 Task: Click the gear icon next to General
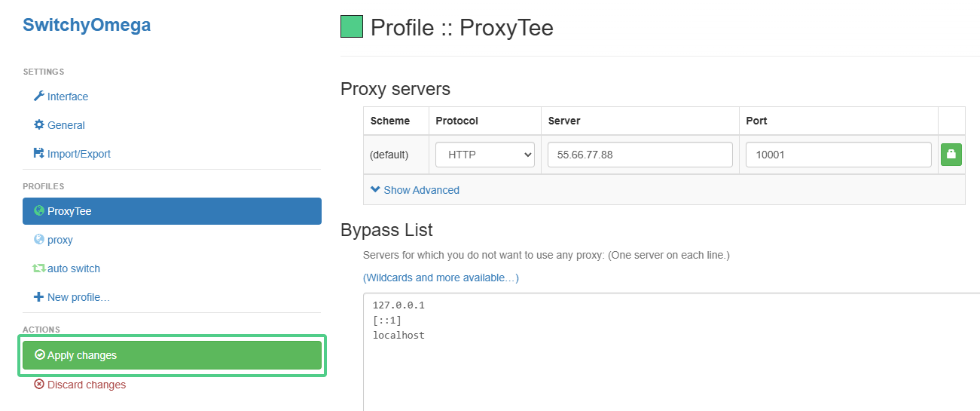coord(39,125)
